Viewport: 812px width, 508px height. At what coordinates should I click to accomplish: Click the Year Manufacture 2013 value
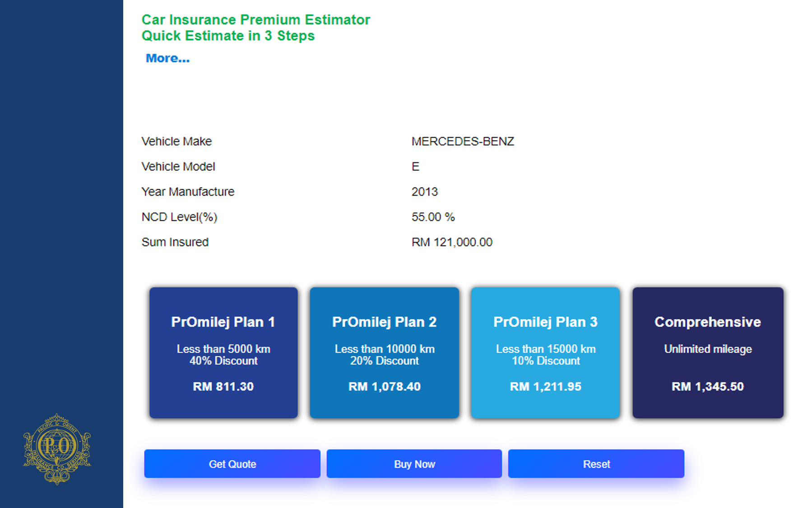click(x=425, y=191)
